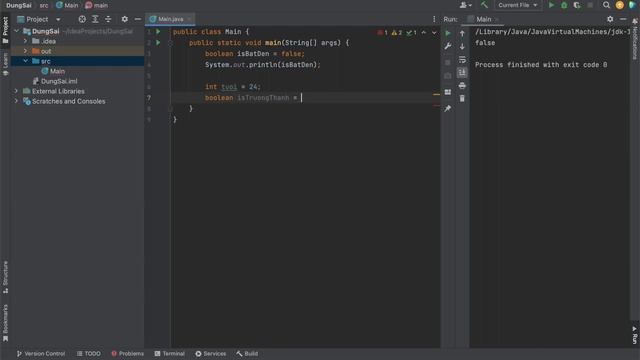The height and width of the screenshot is (360, 640).
Task: Expand the .idea folder
Action: (25, 41)
